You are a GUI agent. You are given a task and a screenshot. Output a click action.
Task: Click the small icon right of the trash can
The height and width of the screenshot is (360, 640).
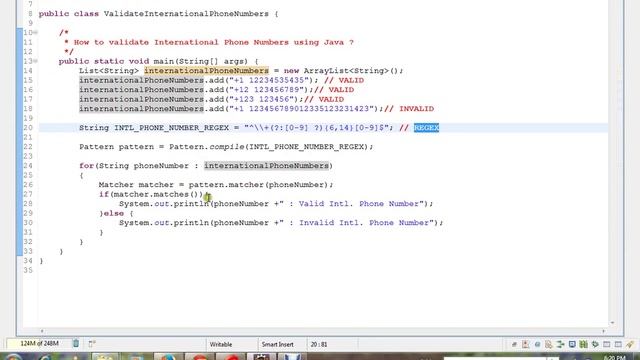pos(92,344)
